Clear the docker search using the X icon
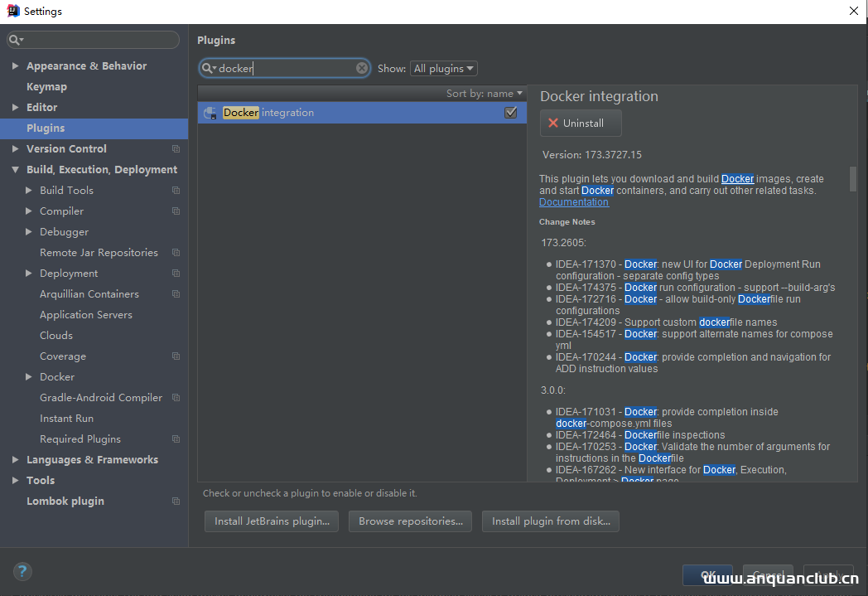The width and height of the screenshot is (868, 596). [362, 68]
